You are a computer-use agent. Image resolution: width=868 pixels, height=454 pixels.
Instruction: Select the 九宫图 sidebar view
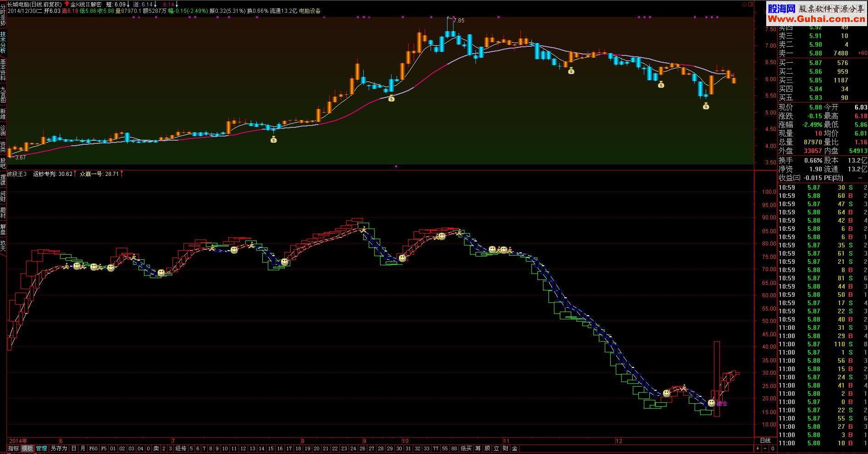(x=3, y=94)
